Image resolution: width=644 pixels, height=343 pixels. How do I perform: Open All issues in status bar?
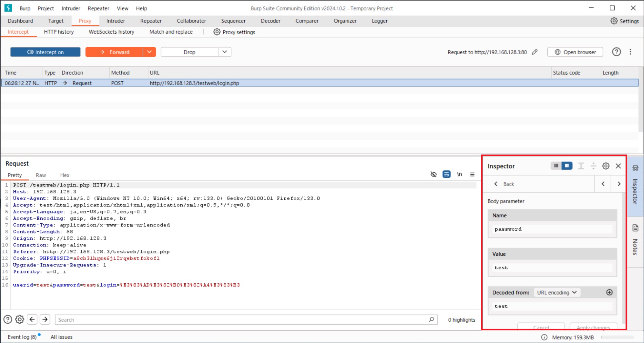tap(62, 337)
